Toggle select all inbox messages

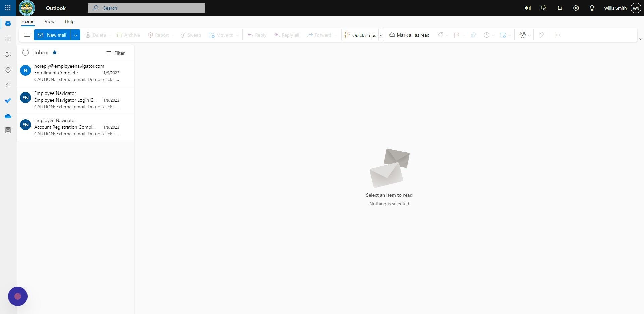25,53
